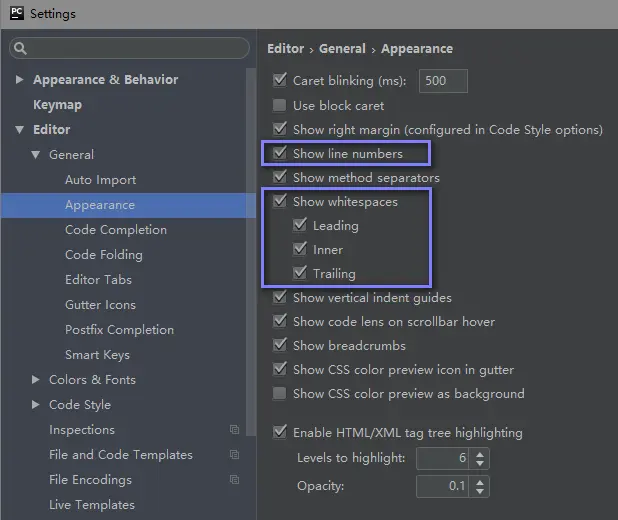Click the Levels to highlight value field
Image resolution: width=618 pixels, height=520 pixels.
click(x=442, y=458)
